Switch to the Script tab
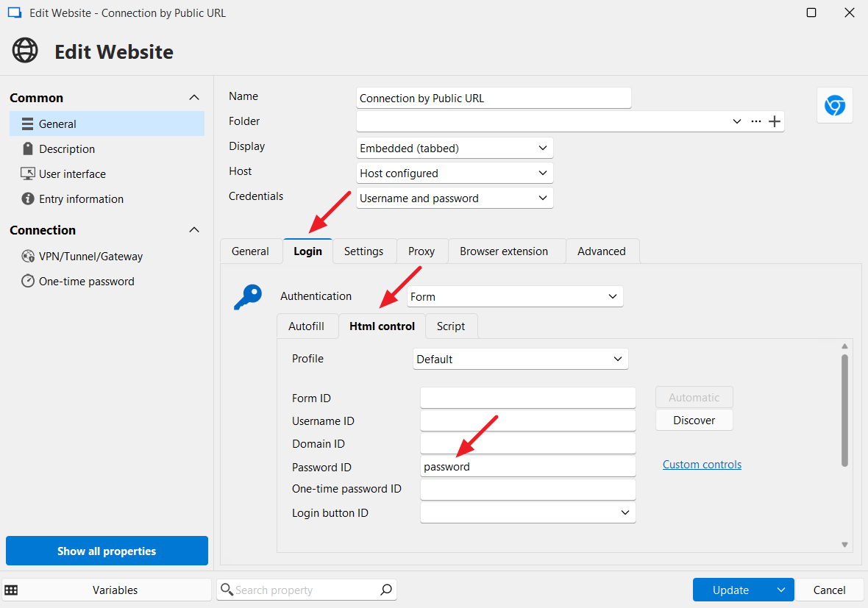Image resolution: width=868 pixels, height=608 pixels. click(450, 326)
